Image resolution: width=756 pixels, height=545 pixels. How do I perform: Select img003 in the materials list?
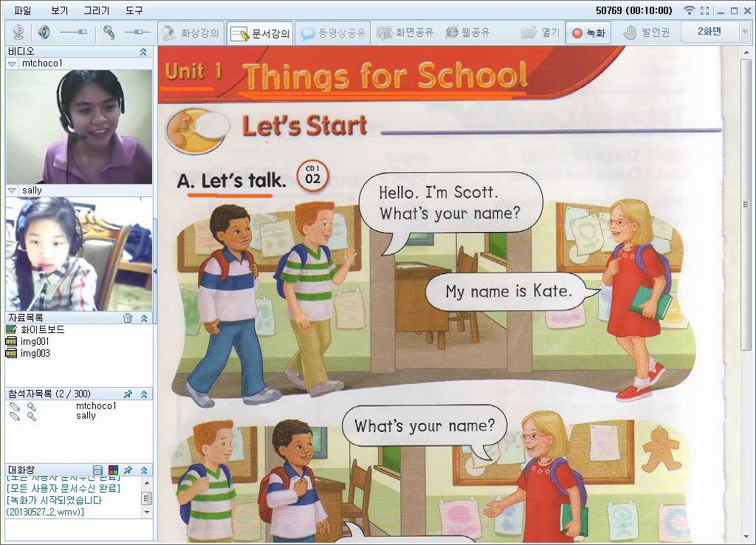point(35,353)
